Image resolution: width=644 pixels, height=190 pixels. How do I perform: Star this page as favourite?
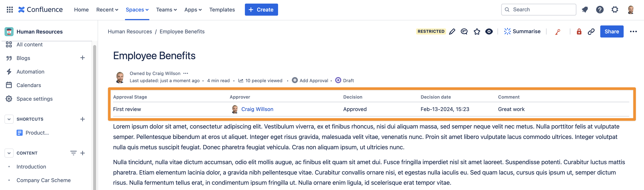tap(477, 31)
